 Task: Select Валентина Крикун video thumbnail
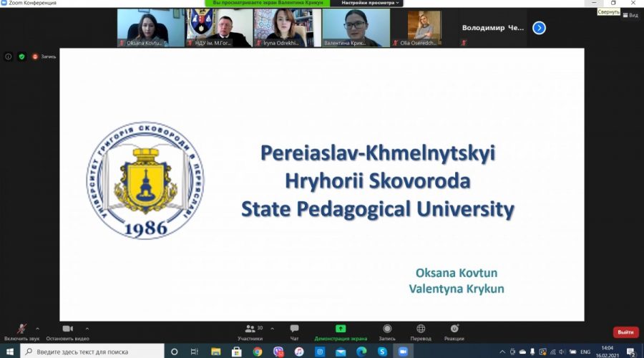point(356,28)
